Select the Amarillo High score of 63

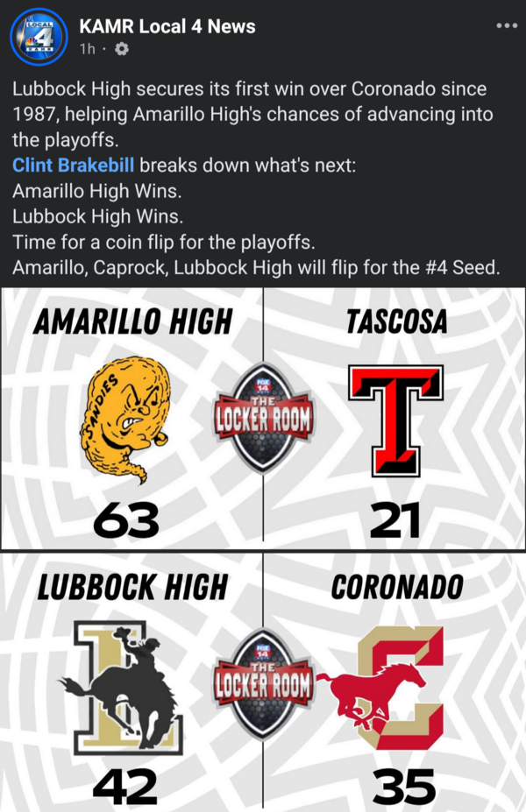pyautogui.click(x=127, y=523)
